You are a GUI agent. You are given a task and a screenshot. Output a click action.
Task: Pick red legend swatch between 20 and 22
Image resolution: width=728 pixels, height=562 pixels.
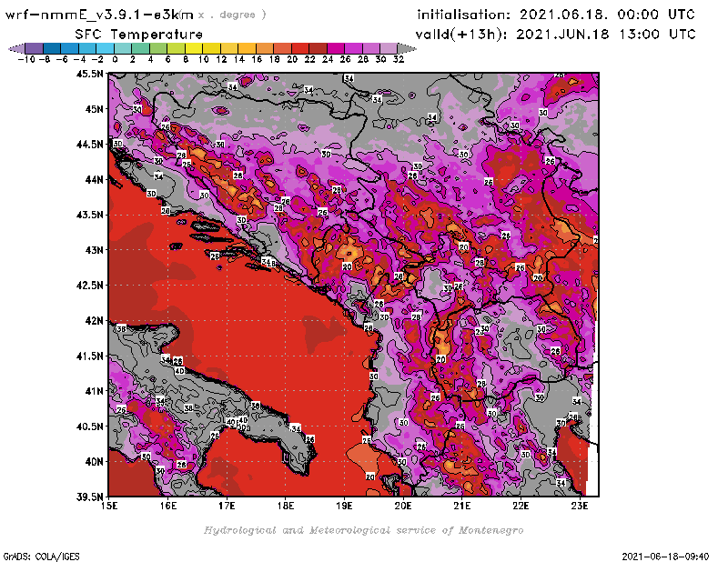point(300,48)
